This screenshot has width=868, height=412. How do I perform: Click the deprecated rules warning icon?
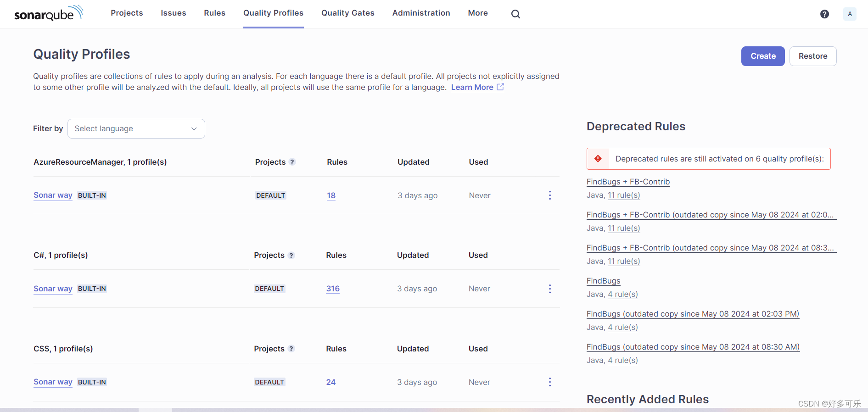point(598,159)
